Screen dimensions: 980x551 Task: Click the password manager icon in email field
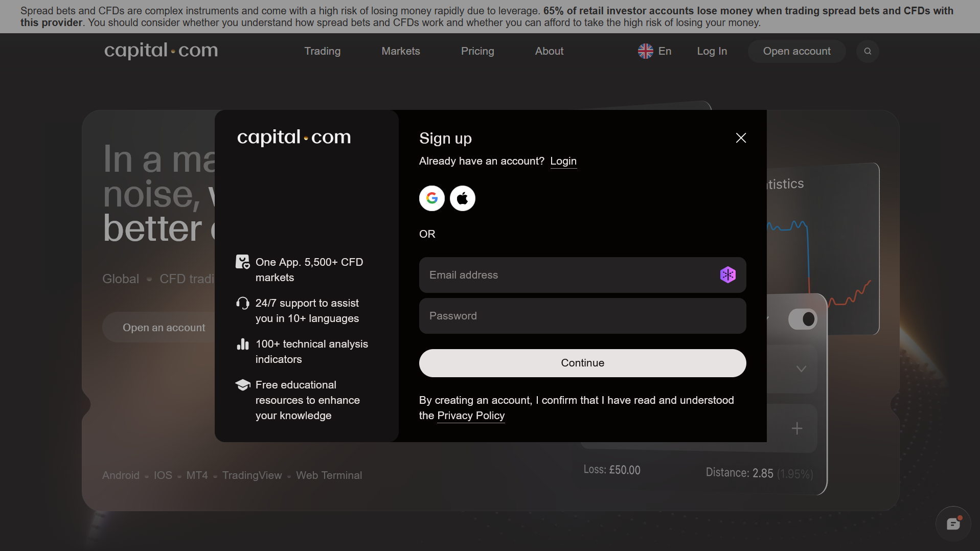[x=728, y=275]
